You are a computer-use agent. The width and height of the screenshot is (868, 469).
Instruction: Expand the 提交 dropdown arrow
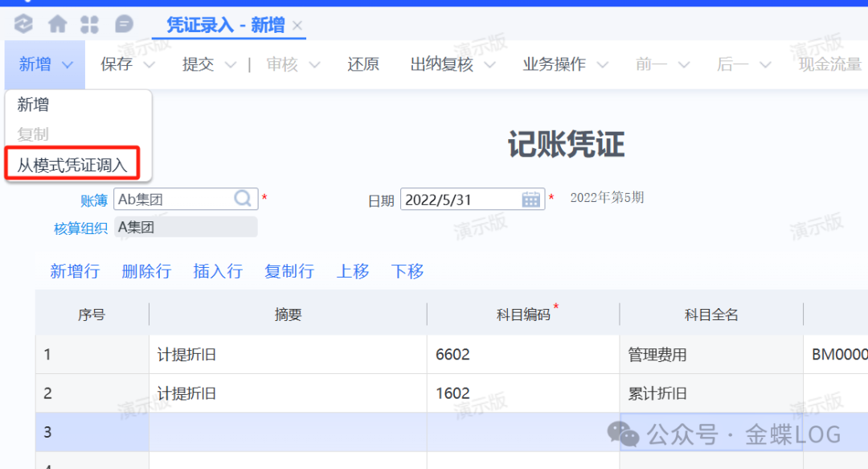coord(230,65)
